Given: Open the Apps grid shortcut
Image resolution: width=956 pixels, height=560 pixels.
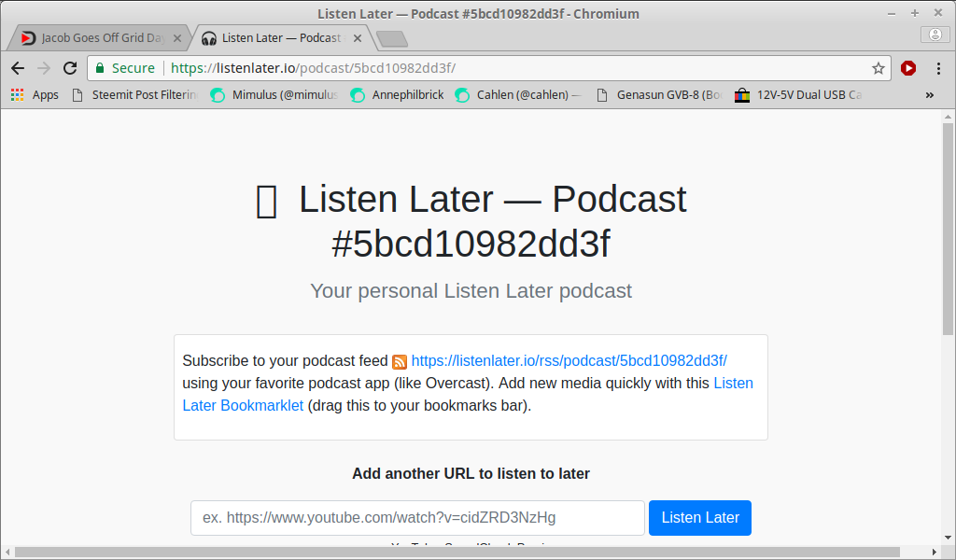Looking at the screenshot, I should [x=35, y=95].
